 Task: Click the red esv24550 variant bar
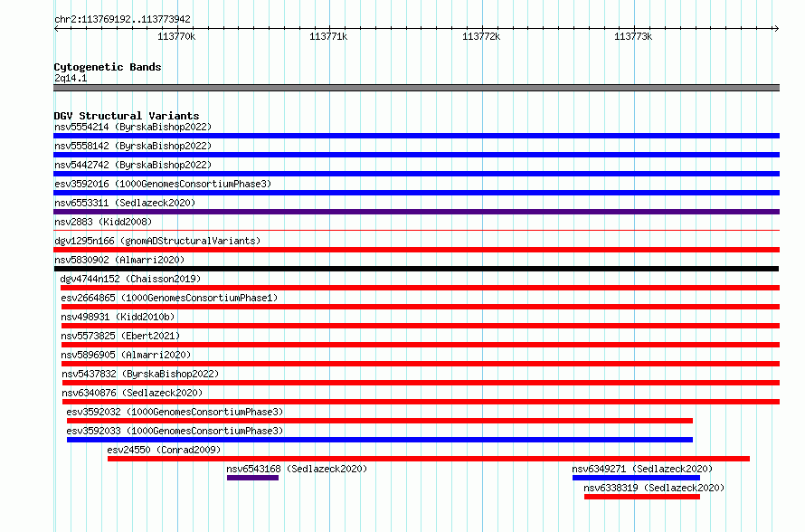point(429,459)
